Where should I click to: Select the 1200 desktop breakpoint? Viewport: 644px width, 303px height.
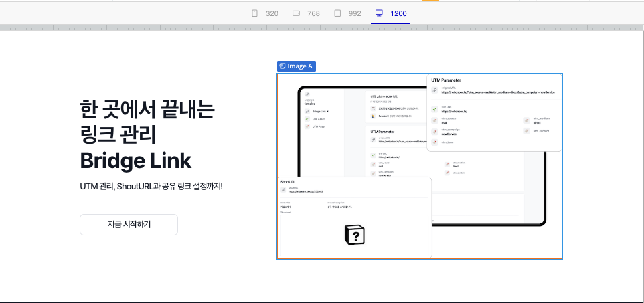[x=390, y=13]
